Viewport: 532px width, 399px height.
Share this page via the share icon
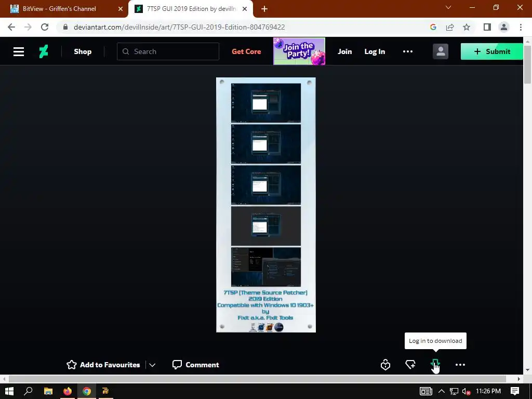click(450, 27)
